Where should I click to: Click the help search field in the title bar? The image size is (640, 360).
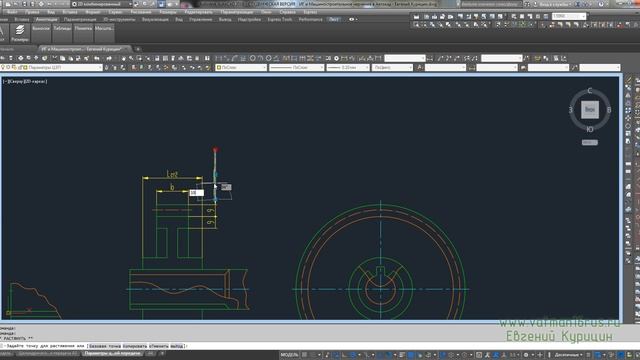click(x=492, y=4)
